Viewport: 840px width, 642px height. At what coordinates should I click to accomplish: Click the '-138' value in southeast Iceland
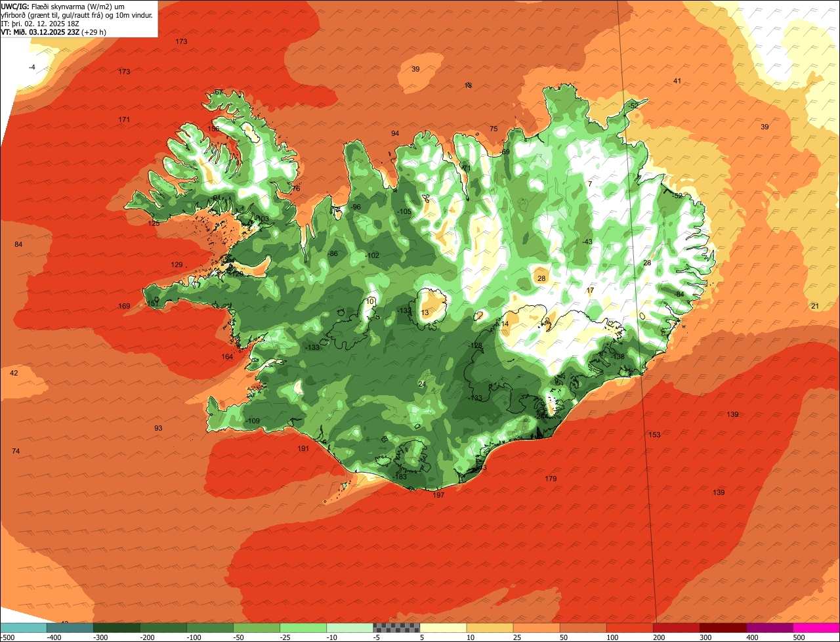point(618,356)
